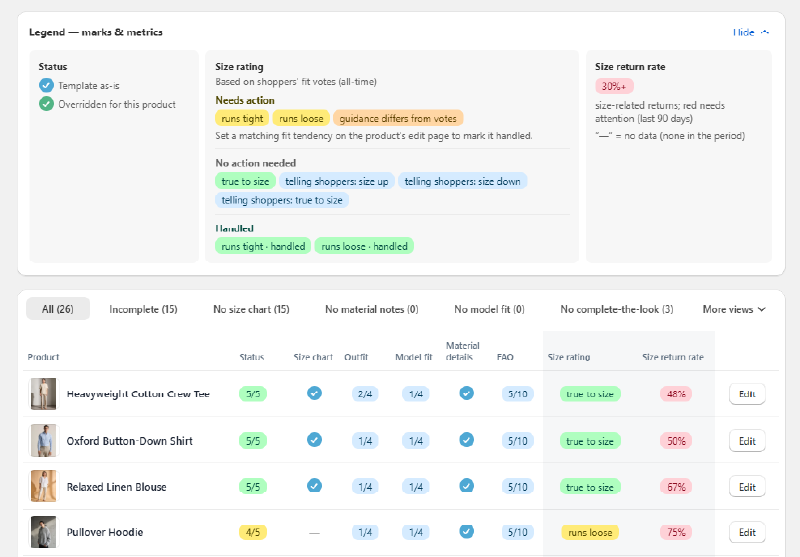Edit the Heavyweight Cotton Crew Tee
Screen dimensions: 800x557
(747, 394)
